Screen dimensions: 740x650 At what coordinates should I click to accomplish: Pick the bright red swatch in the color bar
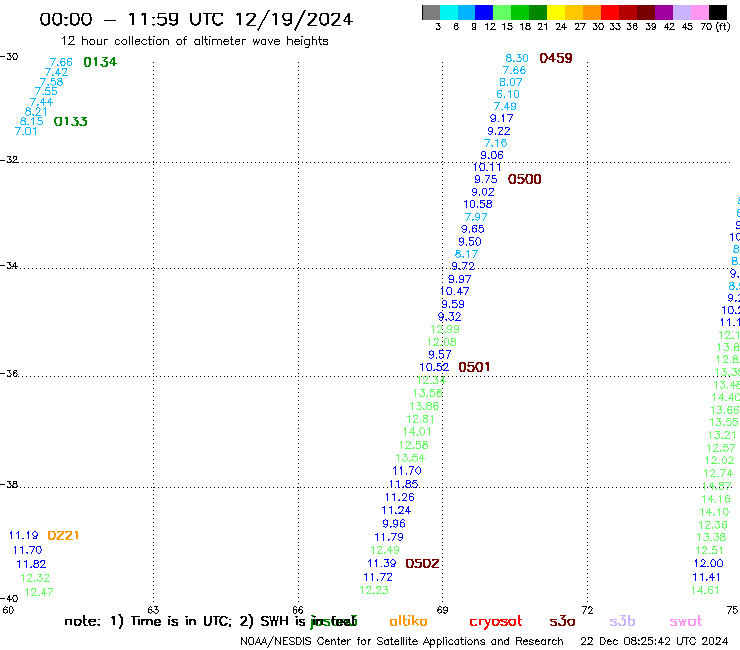click(610, 12)
